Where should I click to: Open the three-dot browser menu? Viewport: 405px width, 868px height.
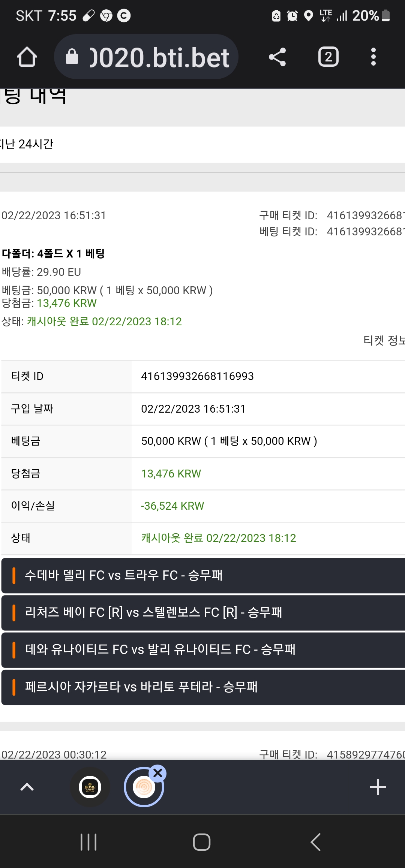coord(373,57)
